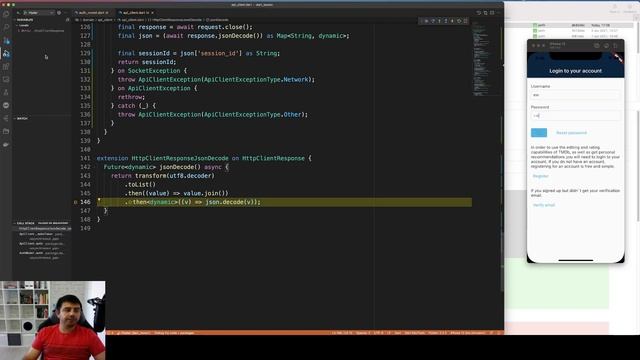Click 'sessionId' on line 130

click(x=157, y=62)
